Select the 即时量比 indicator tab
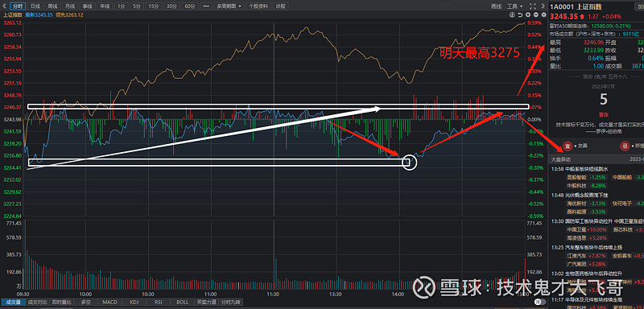644x309 pixels. (62, 302)
